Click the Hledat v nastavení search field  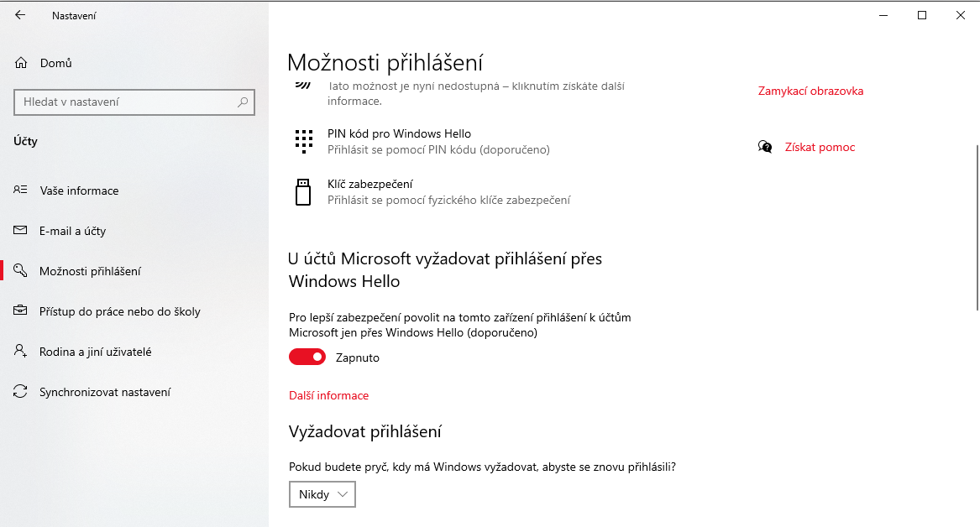[126, 102]
